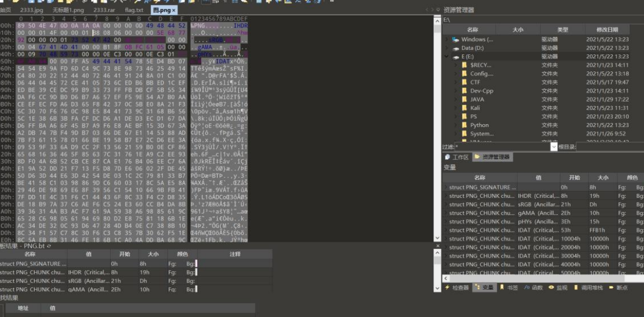Viewport: 644px width, 317px height.
Task: Expand the Dev-Cpp folder node
Action: click(455, 91)
